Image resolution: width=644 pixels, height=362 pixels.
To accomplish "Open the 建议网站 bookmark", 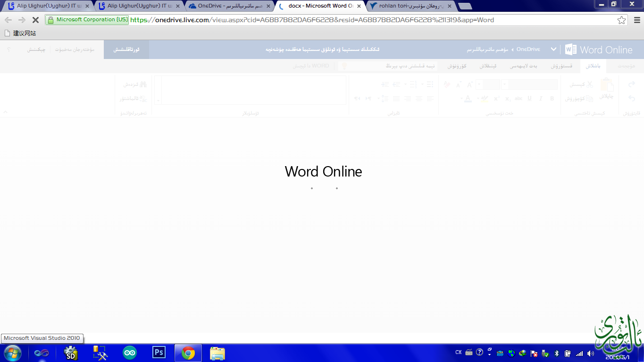I will (20, 34).
